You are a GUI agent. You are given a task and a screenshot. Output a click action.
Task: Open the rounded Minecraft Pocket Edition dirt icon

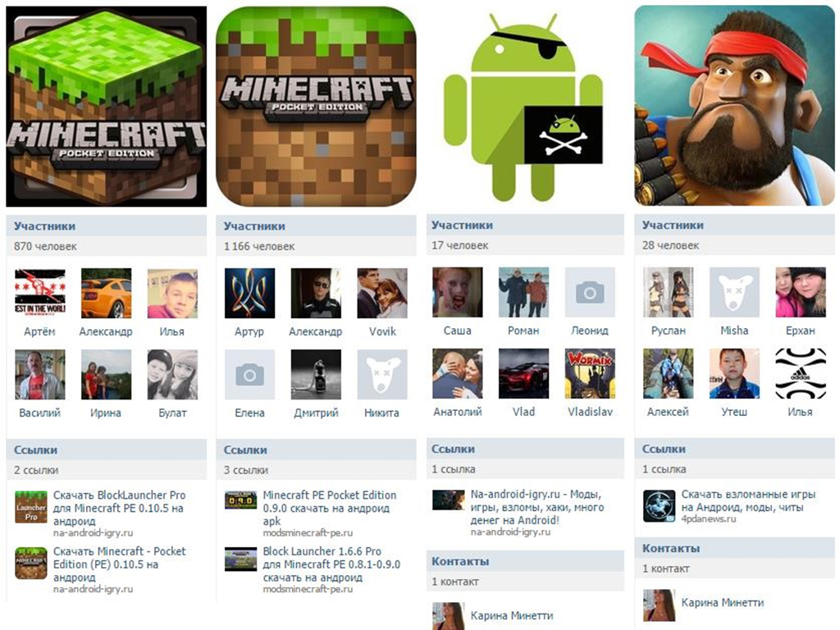pos(316,106)
